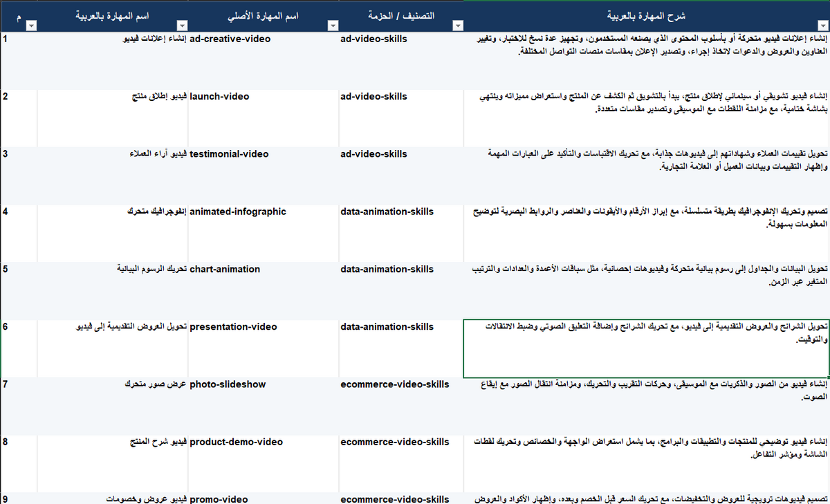Viewport: 830px width, 504px height.
Task: Select the تحريك الرسوم البيانية cell
Action: coord(112,290)
